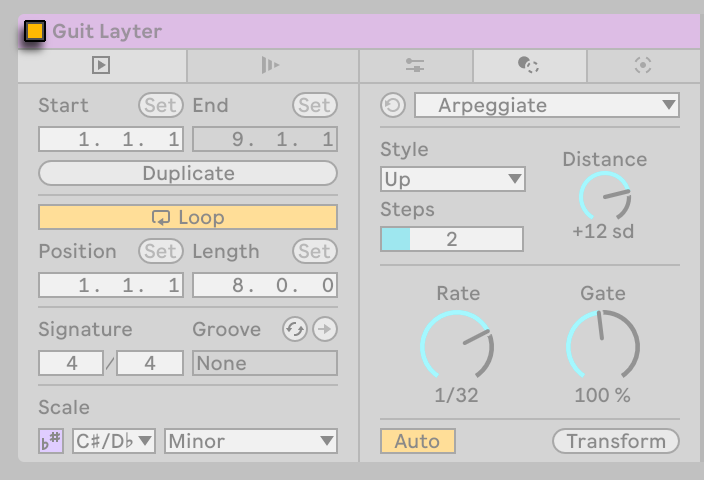704x480 pixels.
Task: Open the Minor scale name dropdown
Action: tap(251, 441)
